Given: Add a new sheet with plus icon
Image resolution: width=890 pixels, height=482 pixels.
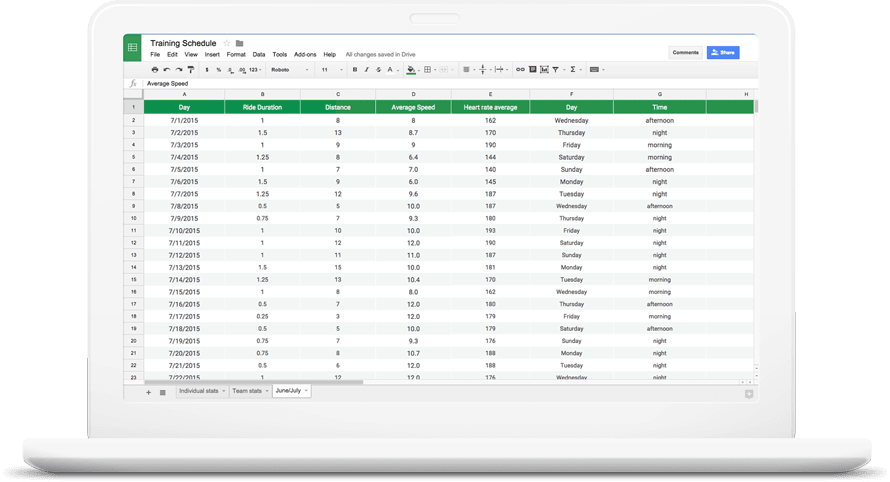Looking at the screenshot, I should [149, 392].
